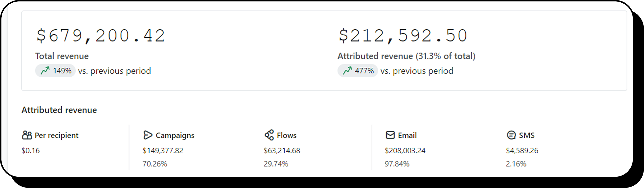Click the Email amount $208,003.24

point(405,151)
